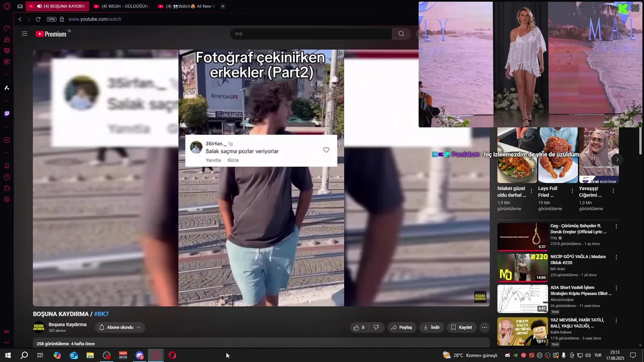The height and width of the screenshot is (362, 644).
Task: Open GX Cleaner in the sidebar
Action: [x=7, y=40]
